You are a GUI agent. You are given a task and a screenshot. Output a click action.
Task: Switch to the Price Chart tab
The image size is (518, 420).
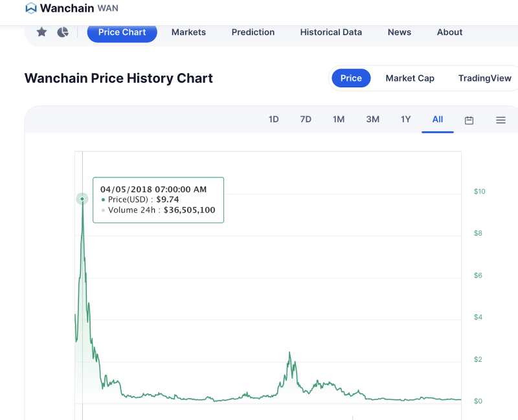tap(122, 32)
